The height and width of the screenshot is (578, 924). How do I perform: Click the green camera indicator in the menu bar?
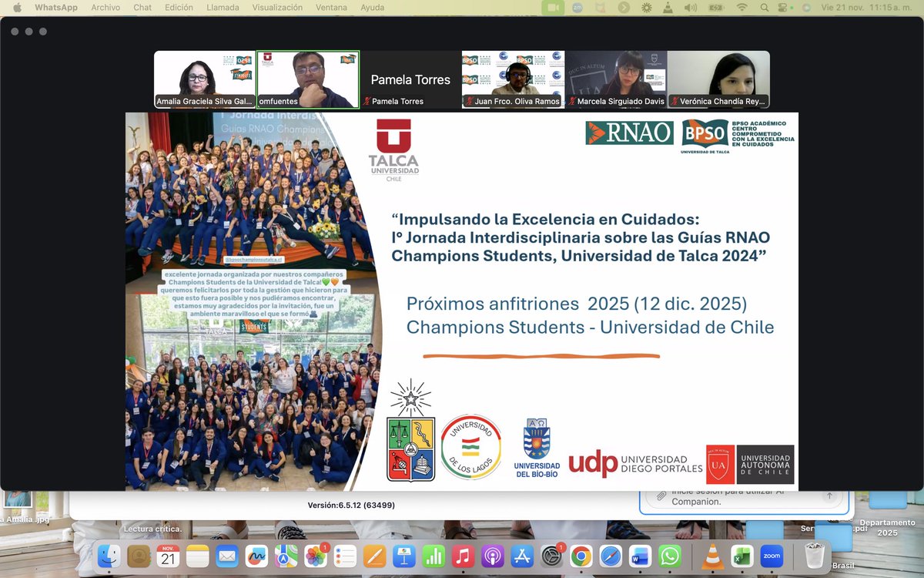pos(552,7)
